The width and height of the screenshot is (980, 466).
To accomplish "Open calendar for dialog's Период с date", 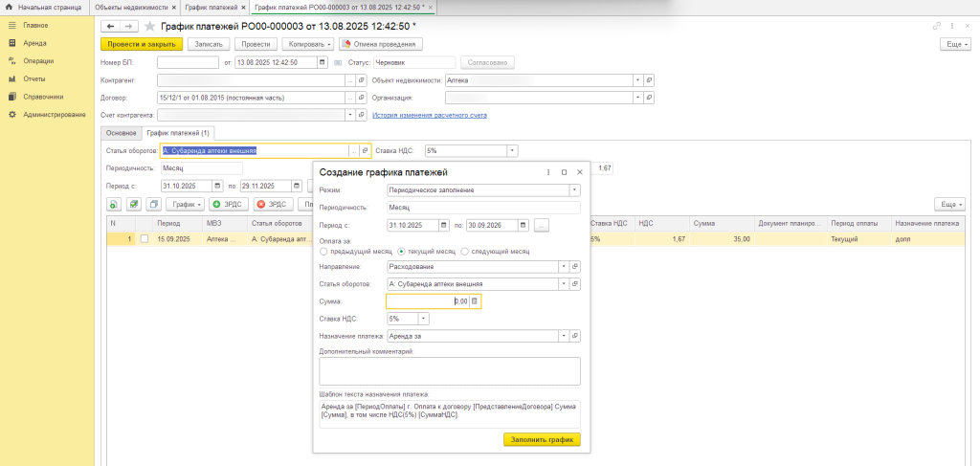I will click(x=443, y=225).
